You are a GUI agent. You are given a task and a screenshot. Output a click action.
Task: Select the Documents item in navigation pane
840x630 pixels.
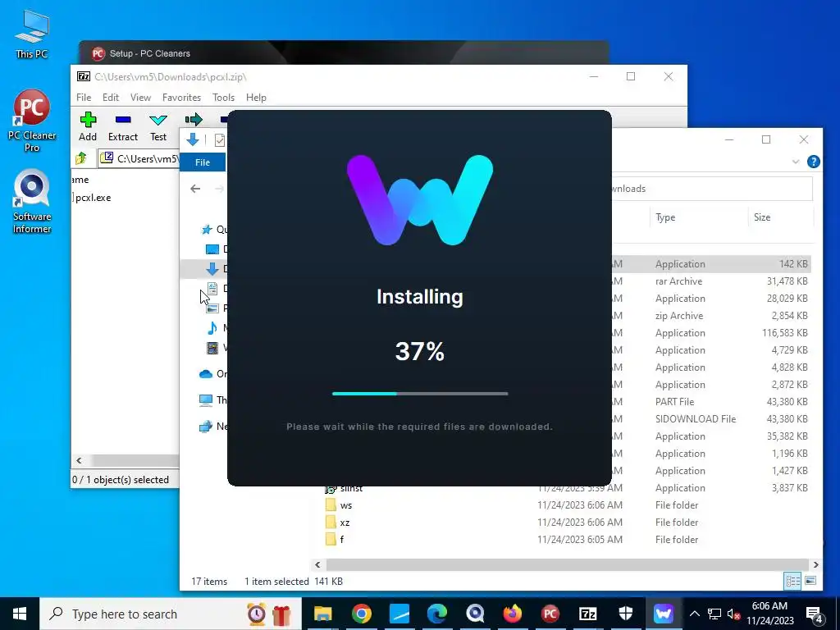point(212,289)
